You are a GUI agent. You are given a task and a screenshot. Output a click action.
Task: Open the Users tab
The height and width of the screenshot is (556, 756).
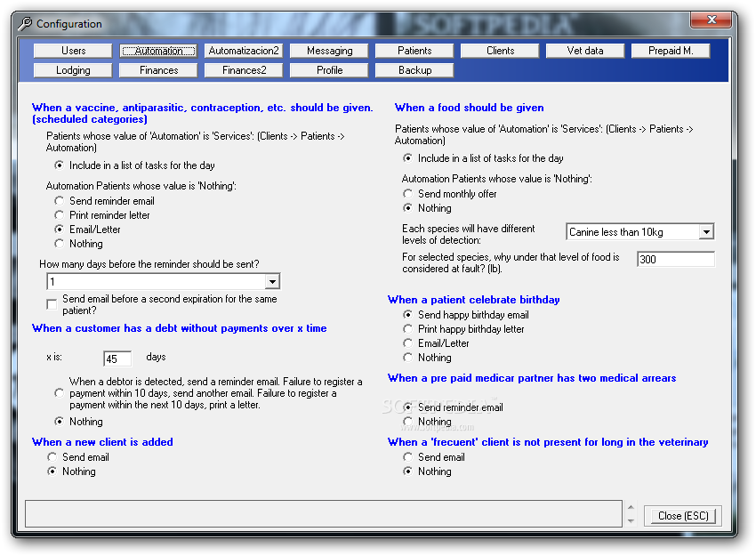[73, 51]
